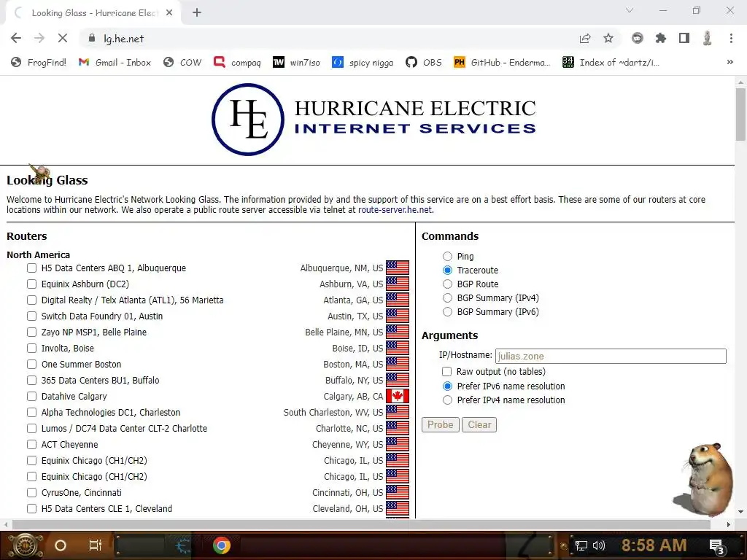
Task: Check the H5 Data Centers ABQ 1 router
Action: point(31,268)
